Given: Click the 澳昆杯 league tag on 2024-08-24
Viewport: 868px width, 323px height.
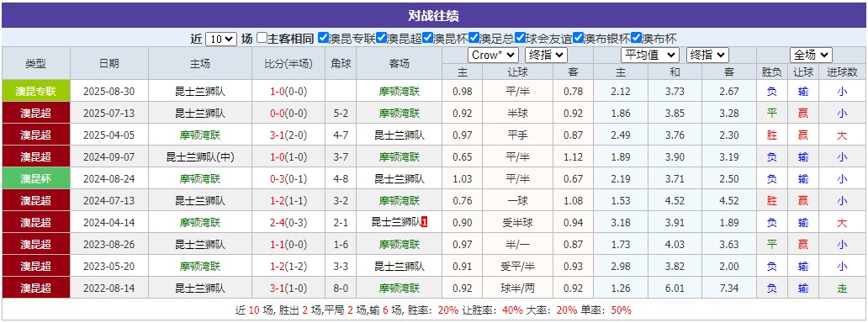Looking at the screenshot, I should [36, 179].
